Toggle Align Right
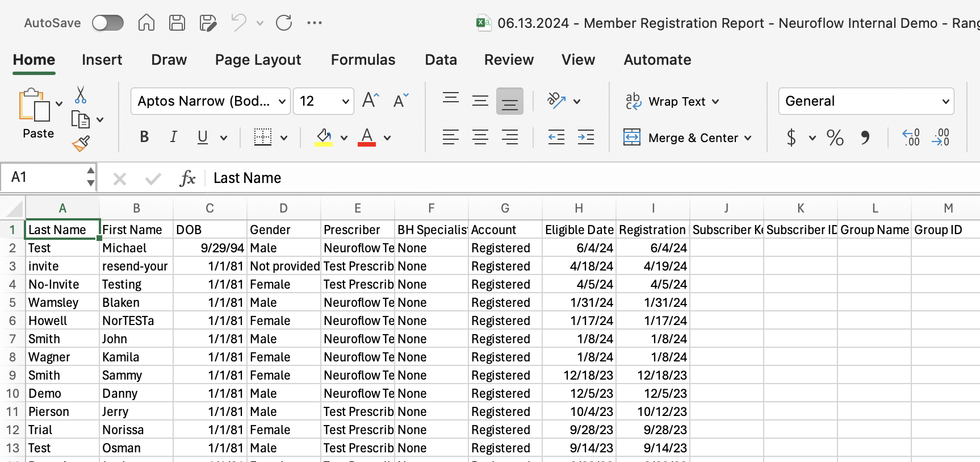Screen dimensions: 980x462 click(510, 137)
